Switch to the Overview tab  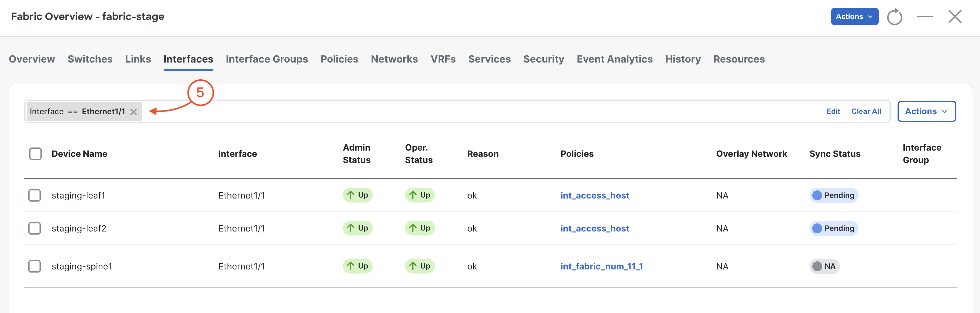pos(32,59)
